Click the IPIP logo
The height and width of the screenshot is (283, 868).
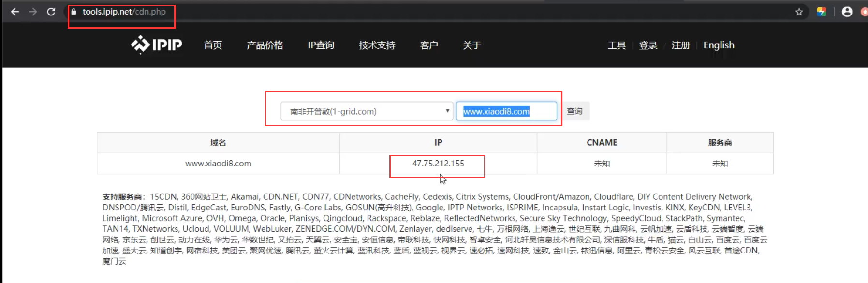(x=156, y=45)
